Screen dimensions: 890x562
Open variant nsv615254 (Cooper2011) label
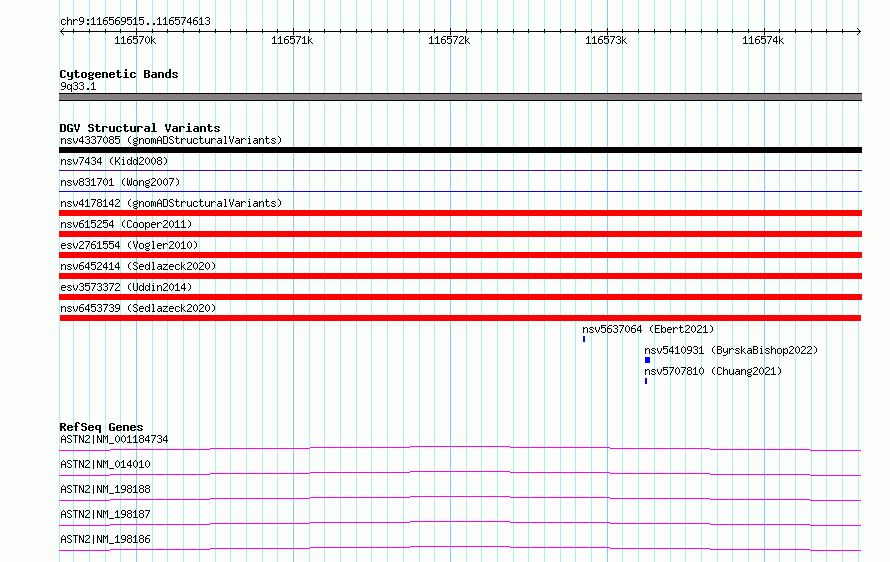[x=126, y=224]
